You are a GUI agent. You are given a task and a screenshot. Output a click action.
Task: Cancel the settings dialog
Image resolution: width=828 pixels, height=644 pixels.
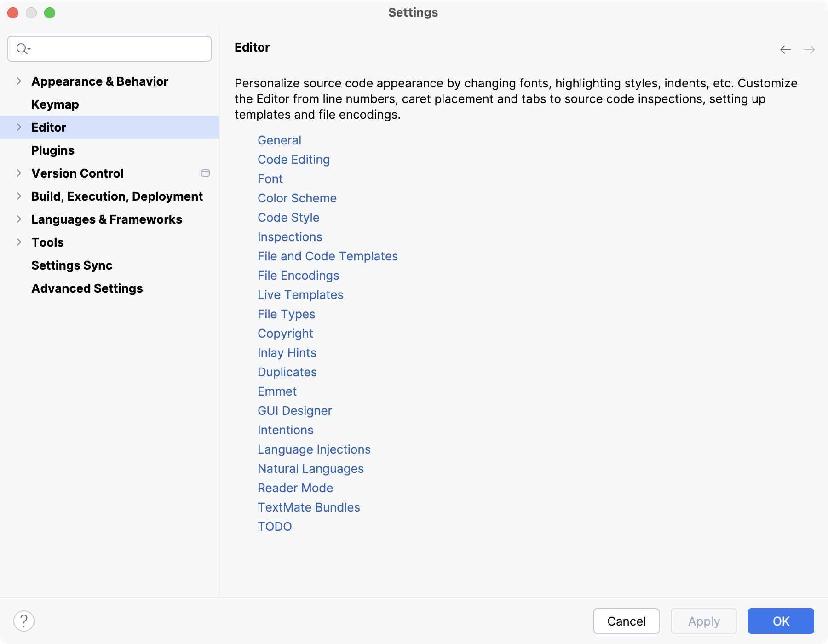click(x=626, y=621)
